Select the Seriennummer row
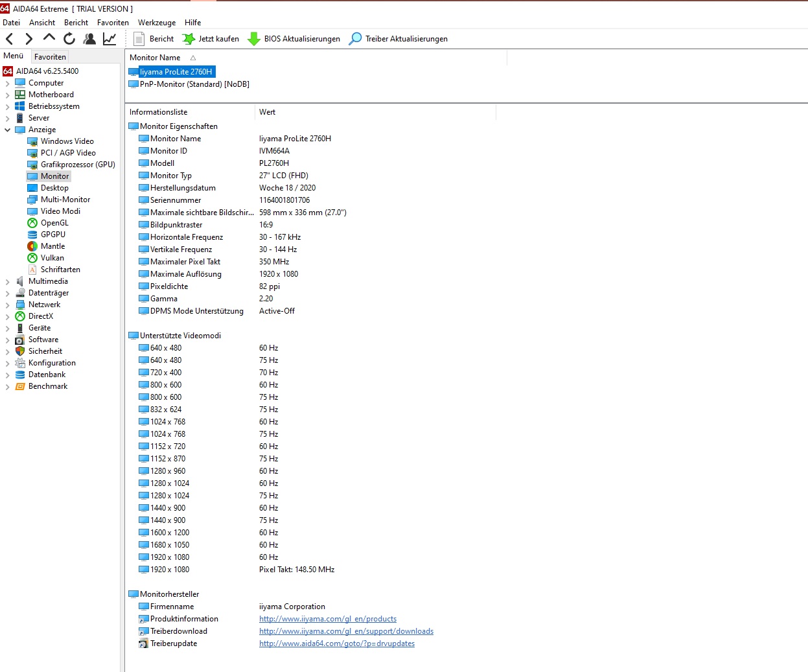The image size is (808, 672). [224, 200]
